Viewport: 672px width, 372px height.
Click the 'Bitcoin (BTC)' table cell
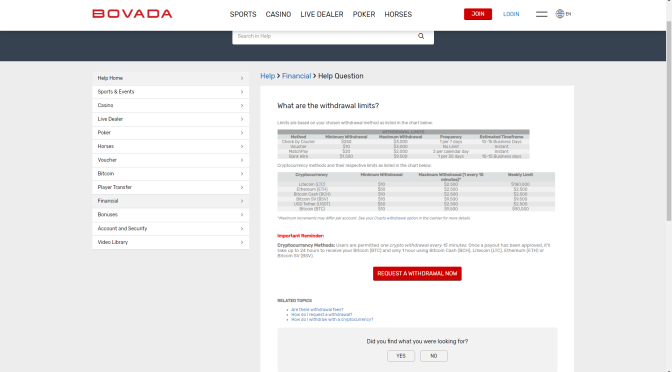click(312, 209)
